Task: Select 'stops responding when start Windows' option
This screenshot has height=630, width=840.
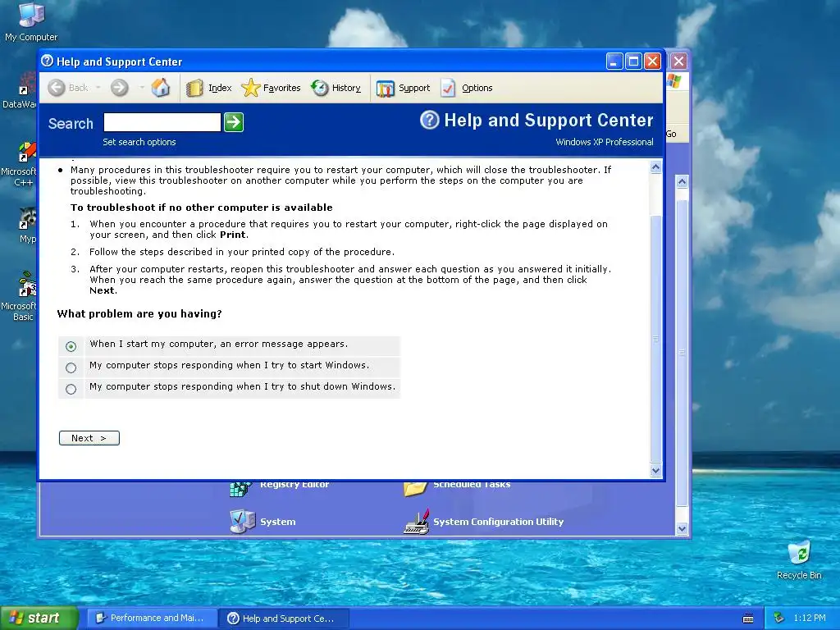Action: pyautogui.click(x=71, y=367)
